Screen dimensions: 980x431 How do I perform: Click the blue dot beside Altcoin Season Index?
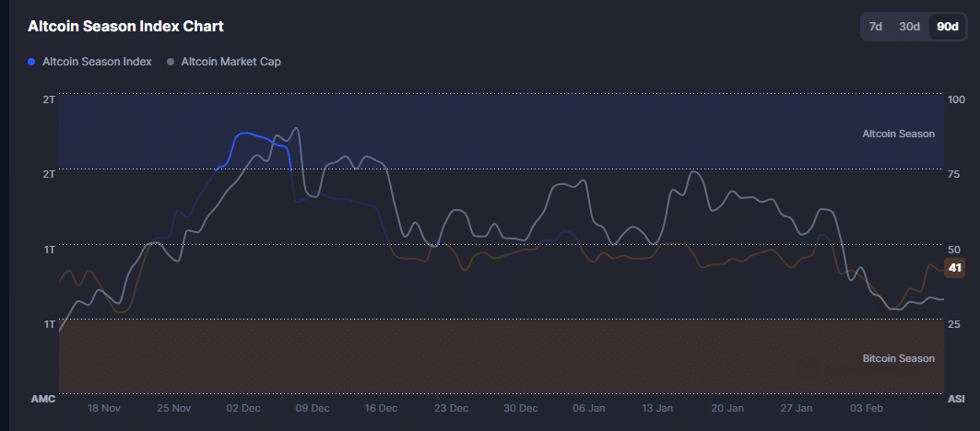32,62
